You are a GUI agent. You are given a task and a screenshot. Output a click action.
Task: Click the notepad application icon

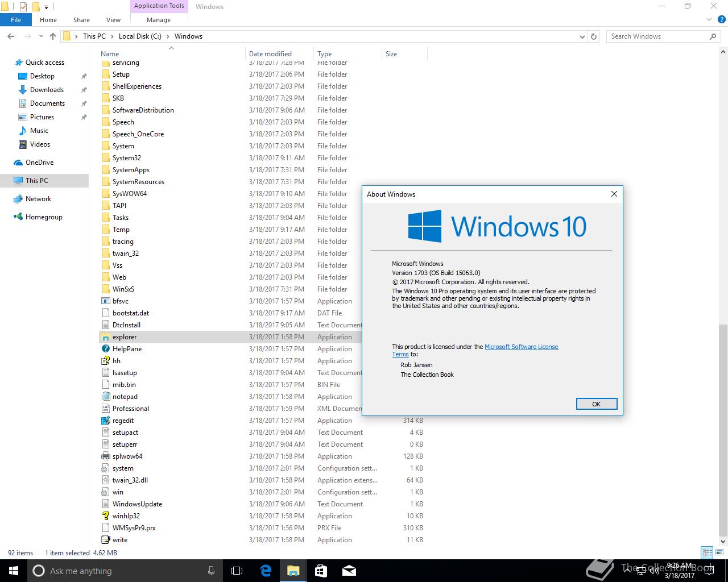click(105, 397)
